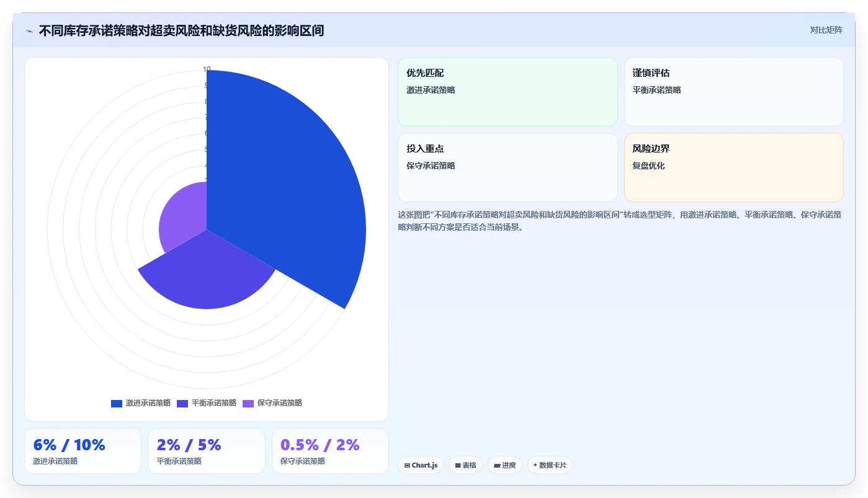
Task: Select the 2% / 5% stat card
Action: click(207, 451)
